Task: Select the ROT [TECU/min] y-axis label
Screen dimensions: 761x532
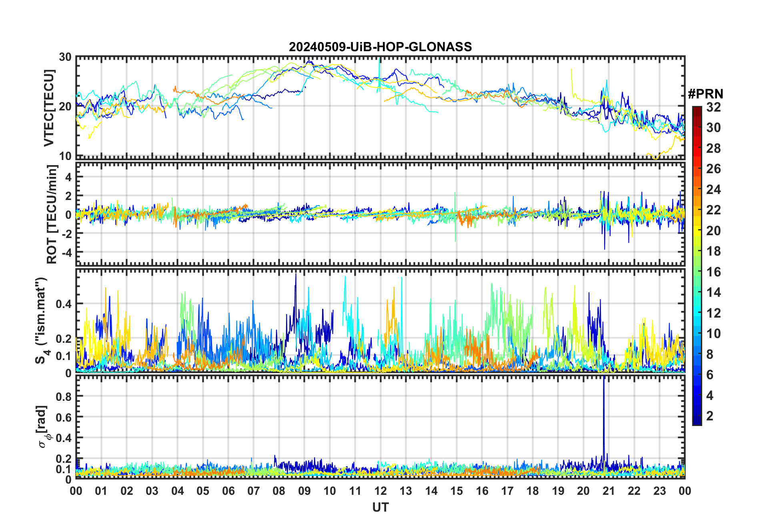Action: point(52,214)
